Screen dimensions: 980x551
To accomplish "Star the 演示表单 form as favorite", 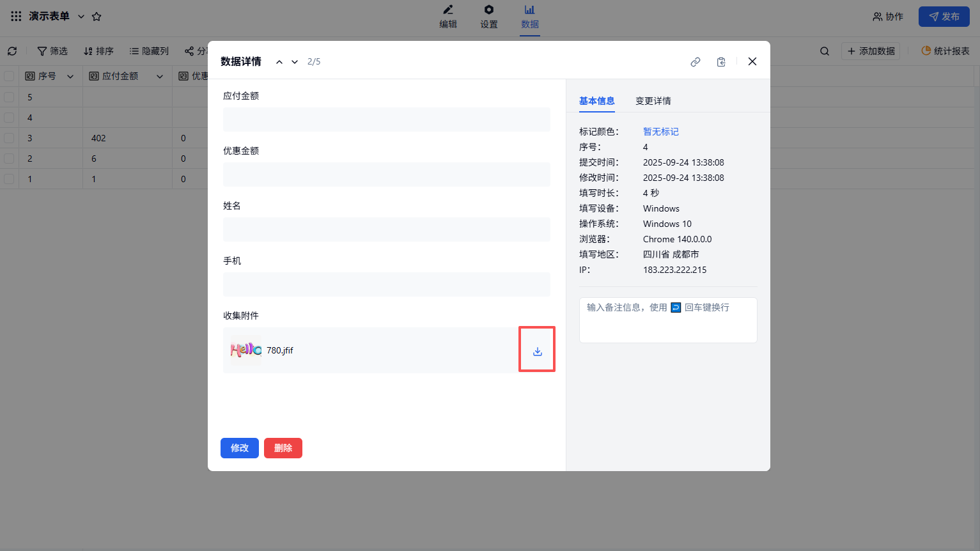I will [x=97, y=17].
